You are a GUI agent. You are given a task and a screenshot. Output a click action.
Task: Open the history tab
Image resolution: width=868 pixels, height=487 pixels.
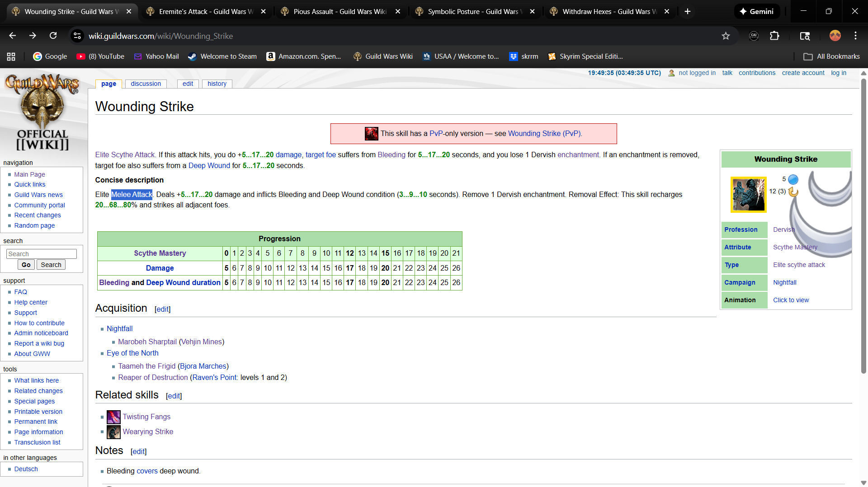(x=217, y=84)
